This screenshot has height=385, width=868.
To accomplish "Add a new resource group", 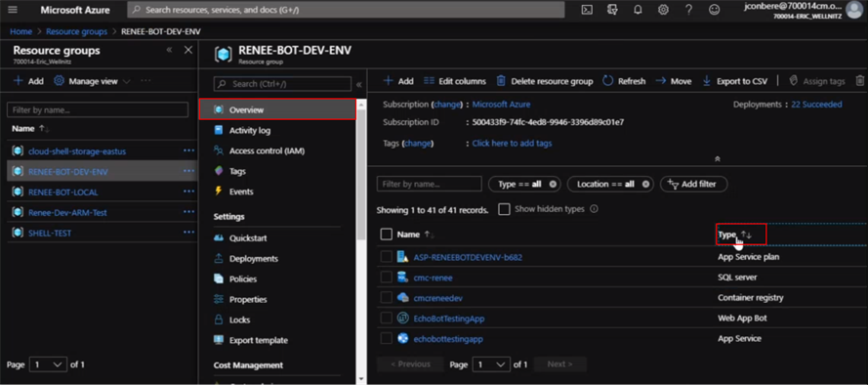I will [x=28, y=81].
